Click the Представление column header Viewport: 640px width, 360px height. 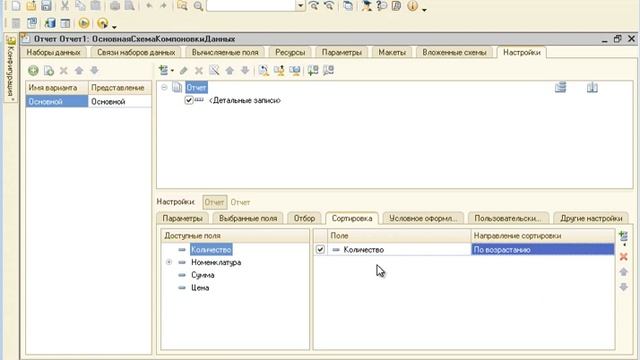(x=119, y=88)
